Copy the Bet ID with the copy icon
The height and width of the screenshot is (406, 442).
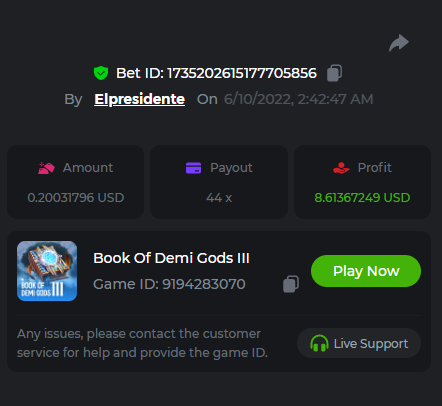334,73
